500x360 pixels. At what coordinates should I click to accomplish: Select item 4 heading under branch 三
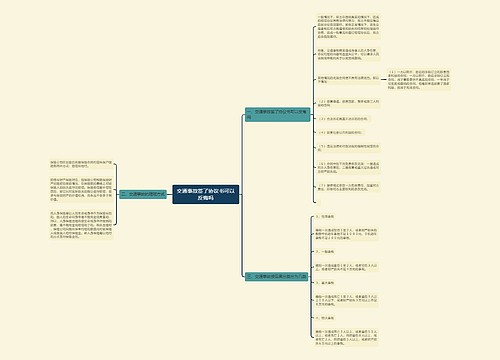[x=325, y=318]
